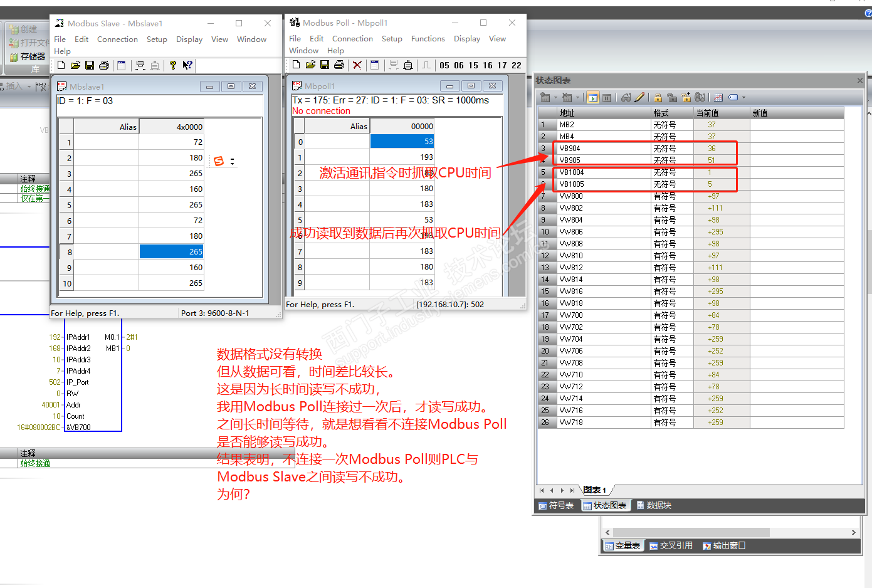
Task: Click Disconnect icon in Modbus Poll toolbar
Action: click(408, 65)
